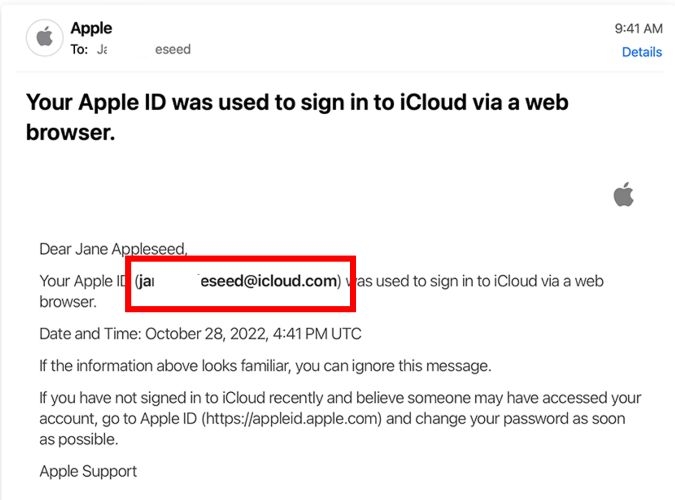Click the gray Apple logo in email body
The height and width of the screenshot is (500, 675).
(624, 195)
